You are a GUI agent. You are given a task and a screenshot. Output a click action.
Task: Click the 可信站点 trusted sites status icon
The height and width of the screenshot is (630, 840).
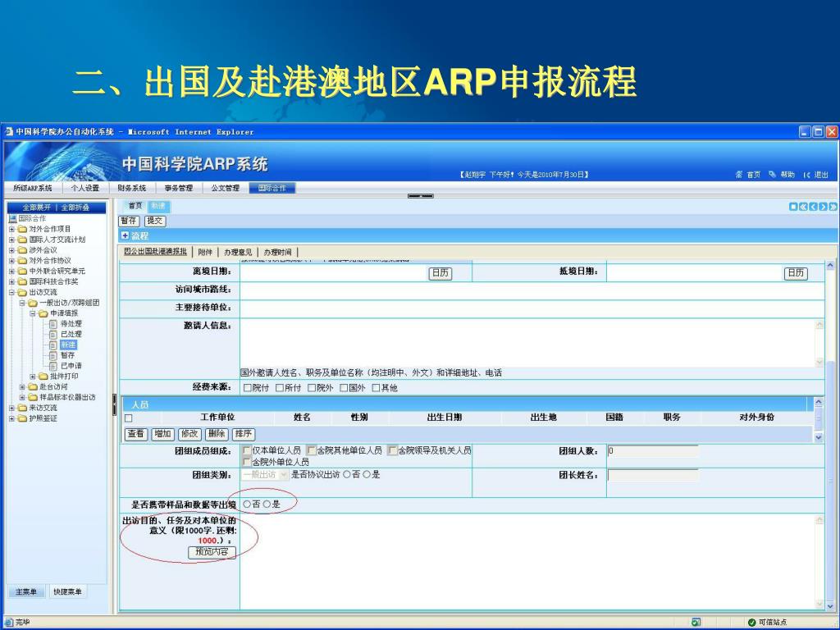click(x=751, y=622)
